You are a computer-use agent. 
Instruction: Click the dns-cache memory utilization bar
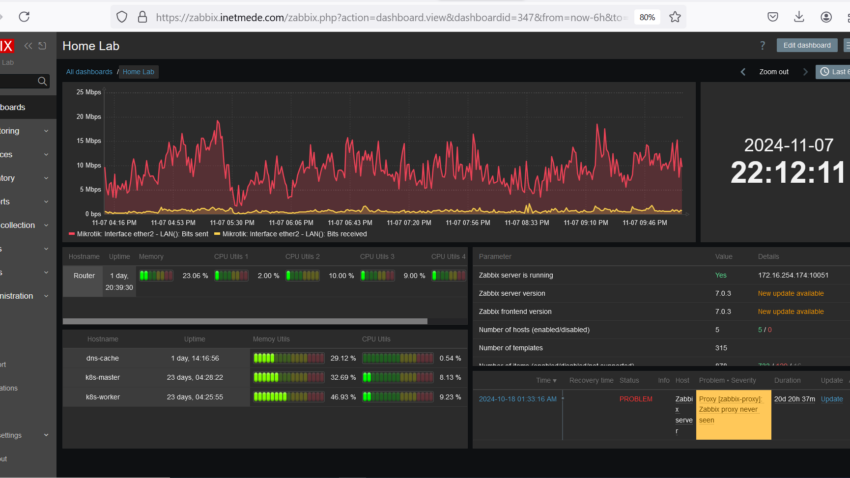(x=288, y=358)
